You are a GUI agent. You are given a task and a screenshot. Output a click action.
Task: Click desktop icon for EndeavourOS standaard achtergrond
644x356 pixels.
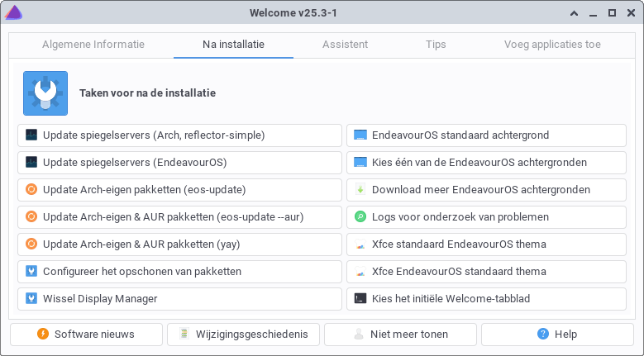pos(360,135)
